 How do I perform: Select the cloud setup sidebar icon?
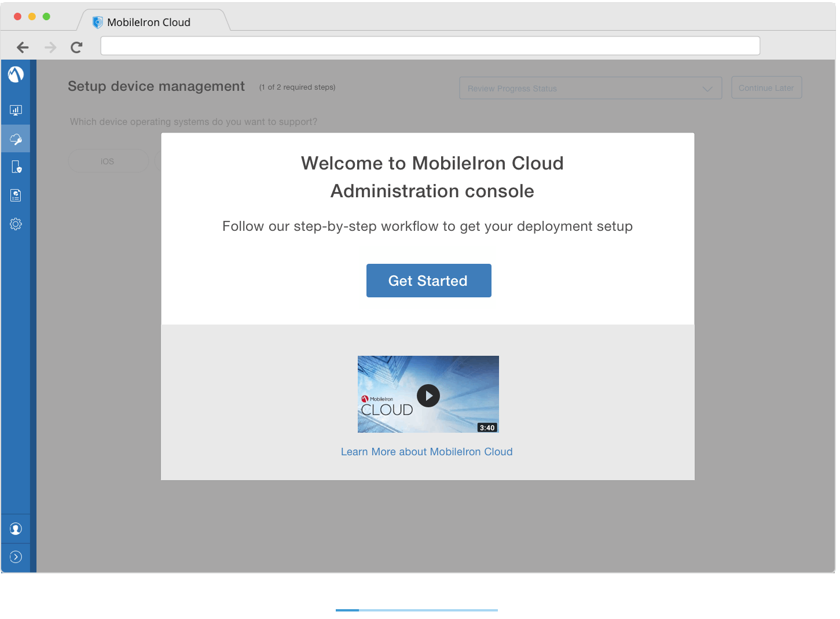click(16, 139)
